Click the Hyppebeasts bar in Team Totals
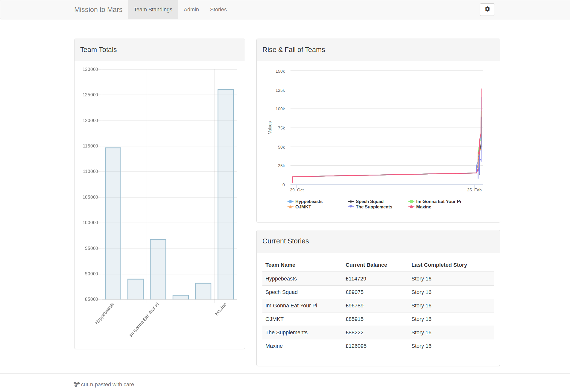570x392 pixels. (113, 223)
